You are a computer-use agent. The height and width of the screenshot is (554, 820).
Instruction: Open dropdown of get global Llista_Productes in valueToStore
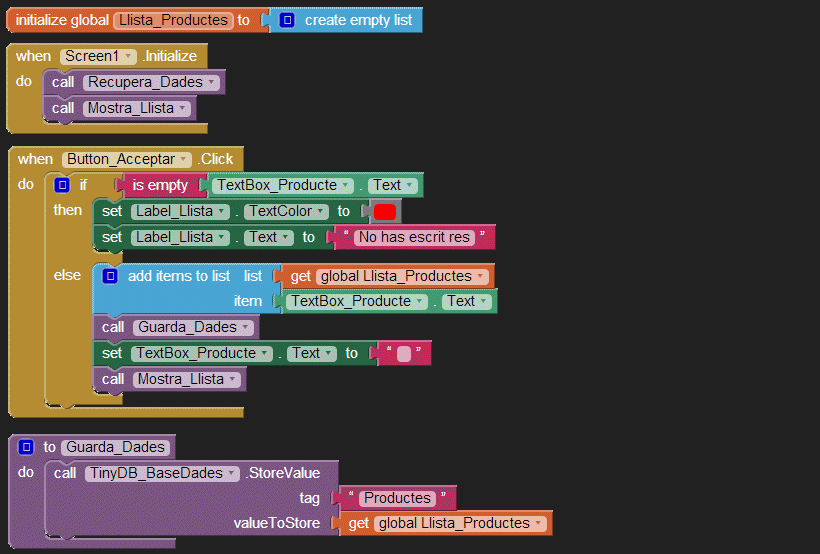pyautogui.click(x=539, y=523)
